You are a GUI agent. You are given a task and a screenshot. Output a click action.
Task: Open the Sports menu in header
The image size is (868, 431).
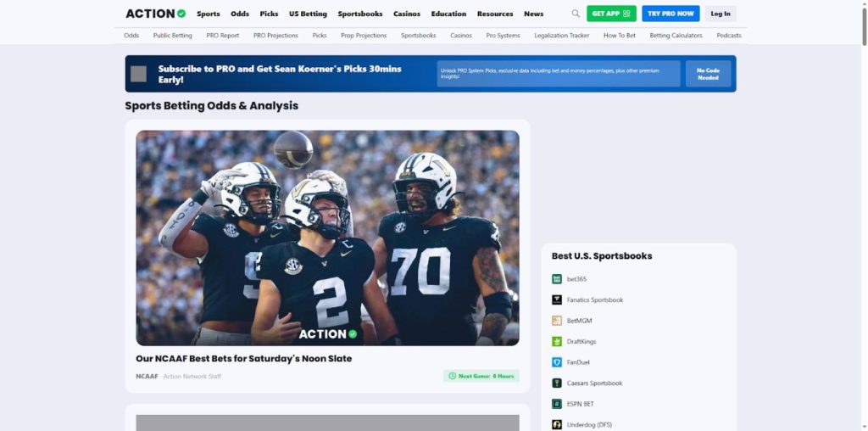[x=208, y=14]
